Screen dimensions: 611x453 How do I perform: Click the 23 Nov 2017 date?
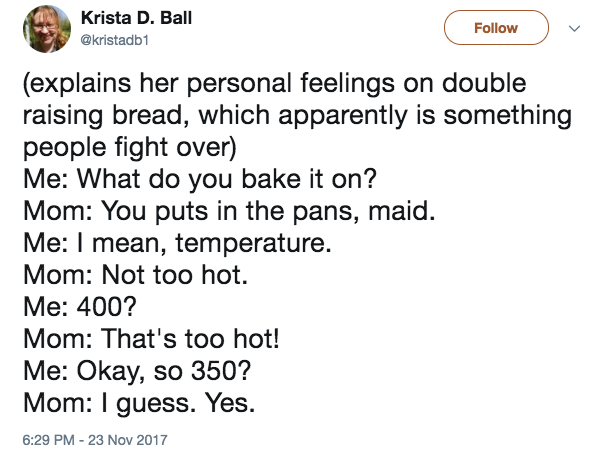pyautogui.click(x=127, y=440)
